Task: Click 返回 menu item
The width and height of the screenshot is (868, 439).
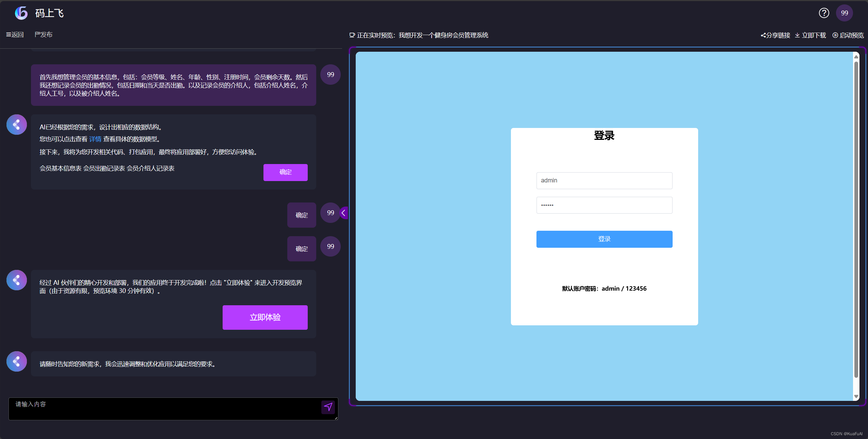Action: point(15,34)
